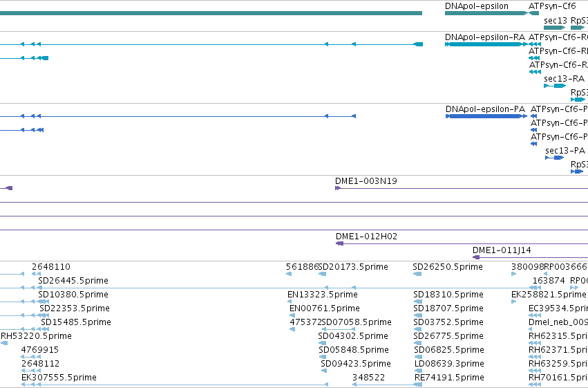This screenshot has width=588, height=388.
Task: Select the EN13323.5prime EST label
Action: pos(323,295)
